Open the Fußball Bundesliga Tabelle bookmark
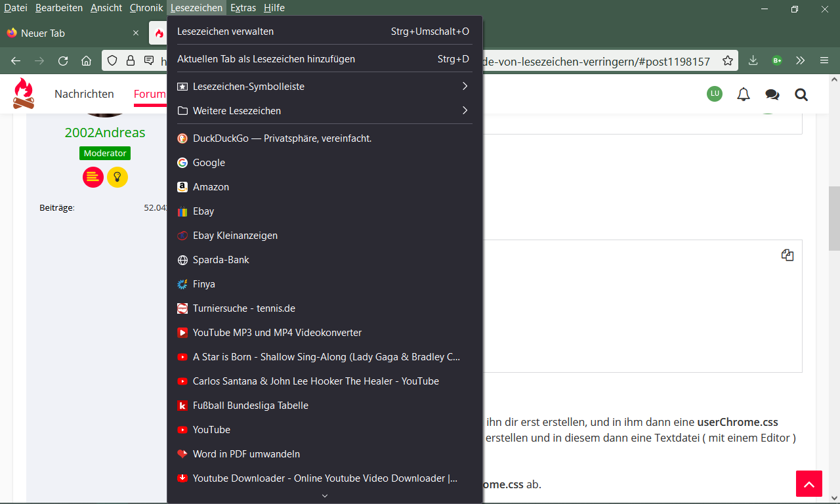 (x=250, y=406)
